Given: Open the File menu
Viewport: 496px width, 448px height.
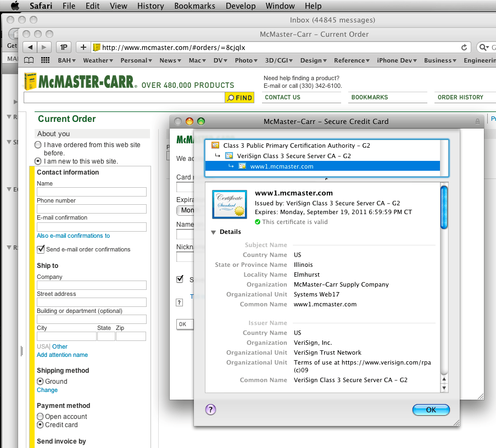Looking at the screenshot, I should (69, 5).
